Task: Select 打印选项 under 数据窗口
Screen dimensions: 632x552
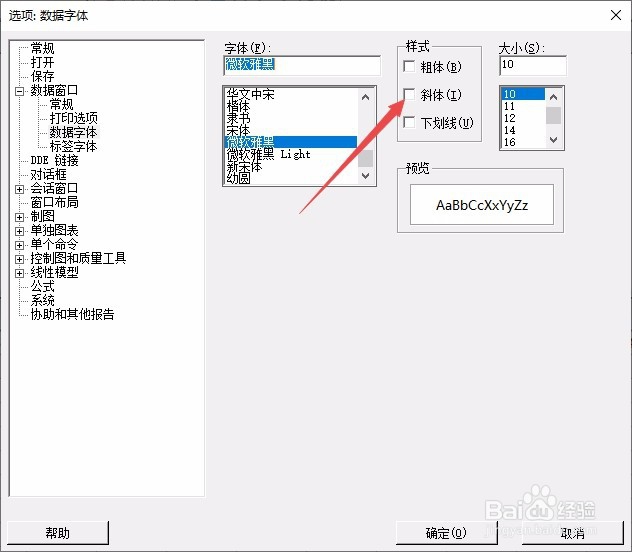Action: [x=73, y=118]
